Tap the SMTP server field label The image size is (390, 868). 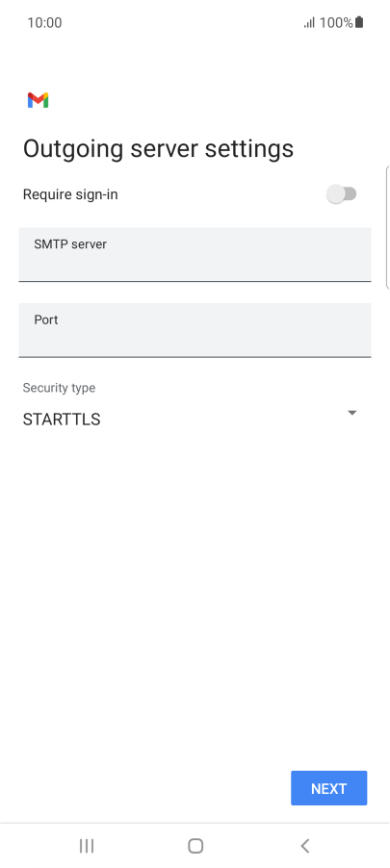tap(70, 244)
